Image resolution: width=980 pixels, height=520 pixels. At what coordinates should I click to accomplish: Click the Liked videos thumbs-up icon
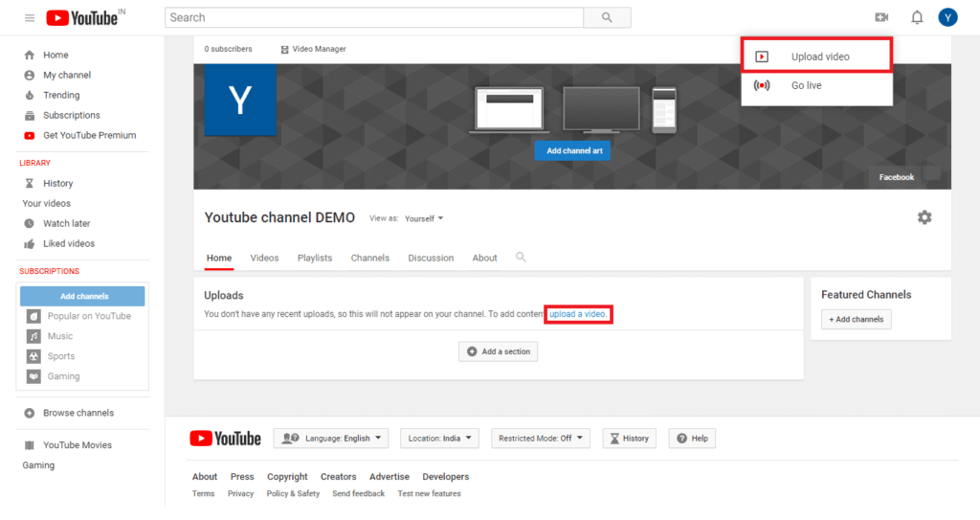pyautogui.click(x=30, y=243)
